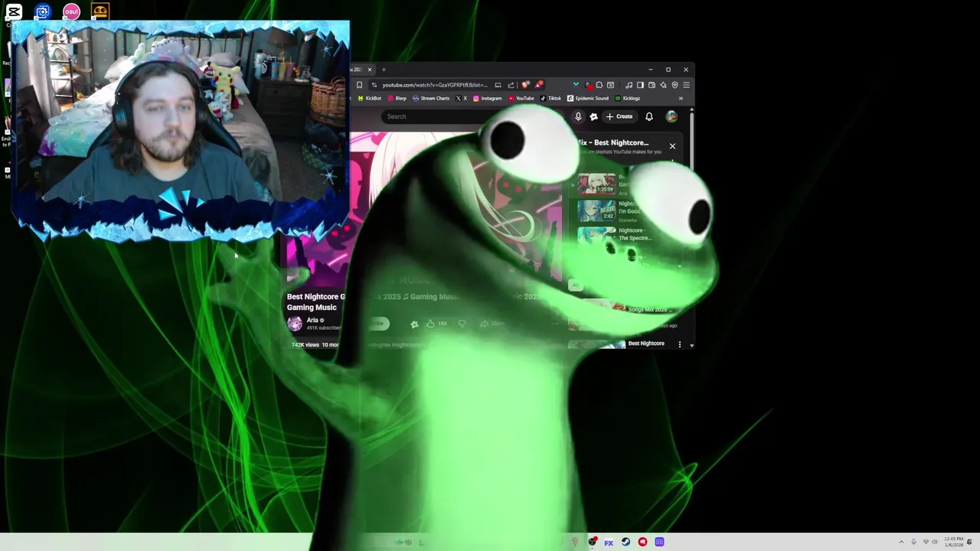Click the Aria channel name
The image size is (980, 551).
tap(312, 320)
